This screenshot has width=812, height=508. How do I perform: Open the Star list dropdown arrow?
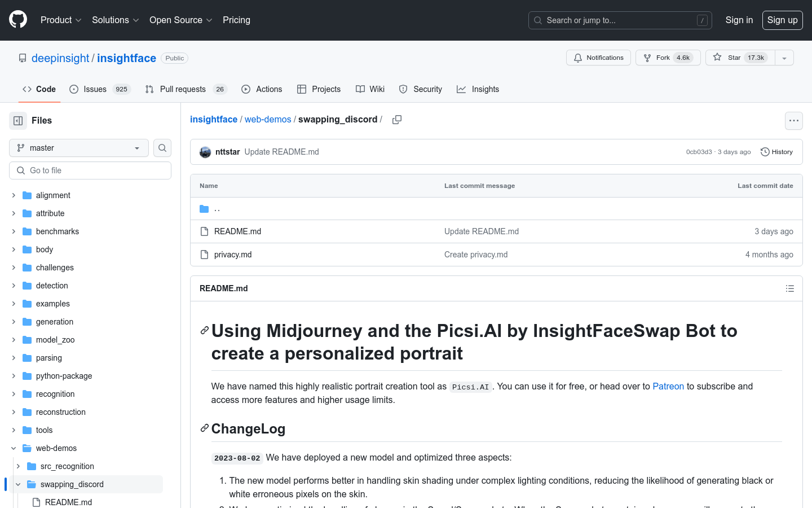pyautogui.click(x=784, y=58)
